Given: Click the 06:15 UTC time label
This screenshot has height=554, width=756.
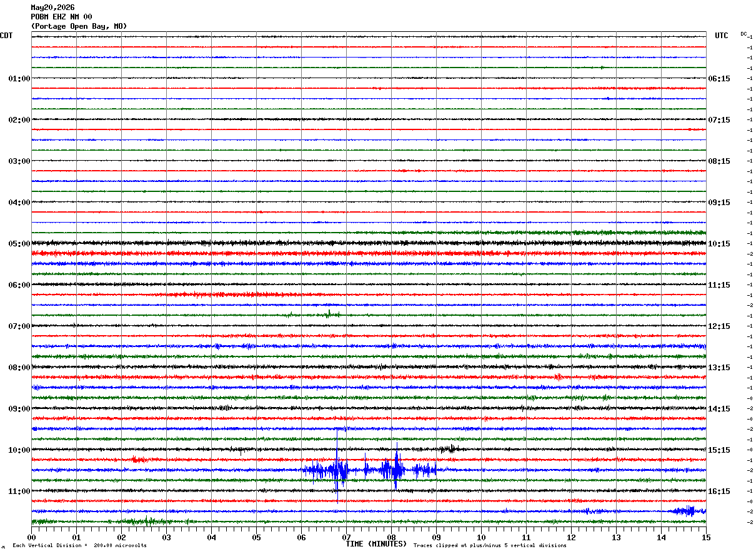Looking at the screenshot, I should (x=719, y=79).
